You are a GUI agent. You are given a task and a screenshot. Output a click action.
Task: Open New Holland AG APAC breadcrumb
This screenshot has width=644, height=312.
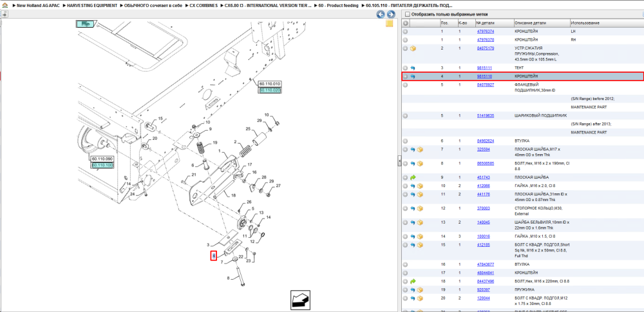[38, 5]
